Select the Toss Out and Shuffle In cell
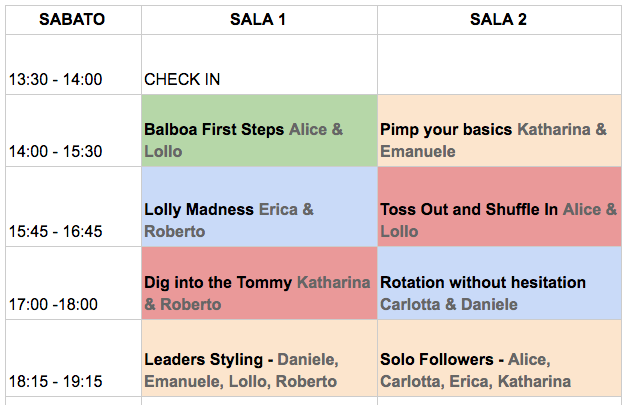 point(499,207)
